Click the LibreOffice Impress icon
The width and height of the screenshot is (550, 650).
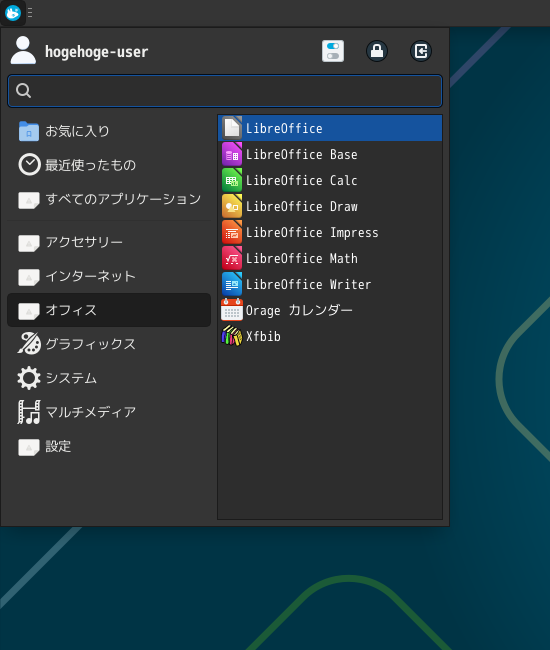point(232,232)
